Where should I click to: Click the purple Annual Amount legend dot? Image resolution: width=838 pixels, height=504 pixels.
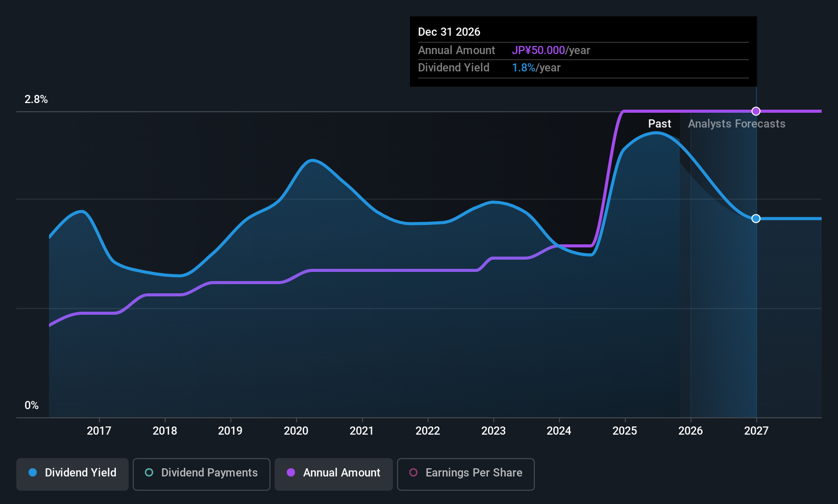click(291, 473)
